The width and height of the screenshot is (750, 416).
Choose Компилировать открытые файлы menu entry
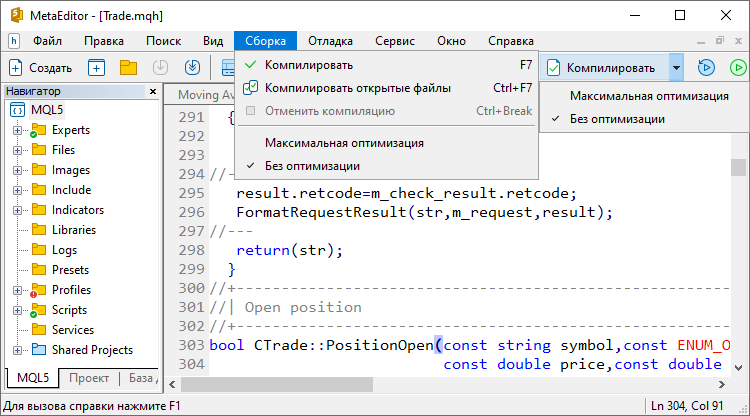pos(386,88)
